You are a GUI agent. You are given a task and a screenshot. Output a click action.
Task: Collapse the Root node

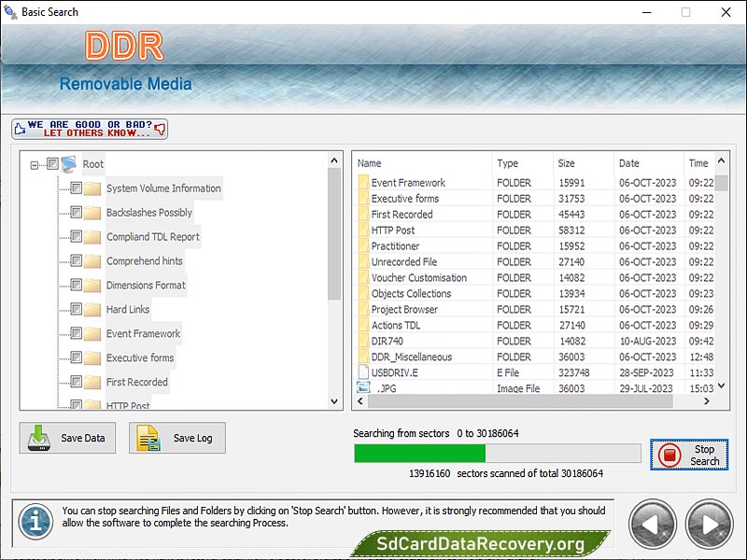[x=33, y=163]
